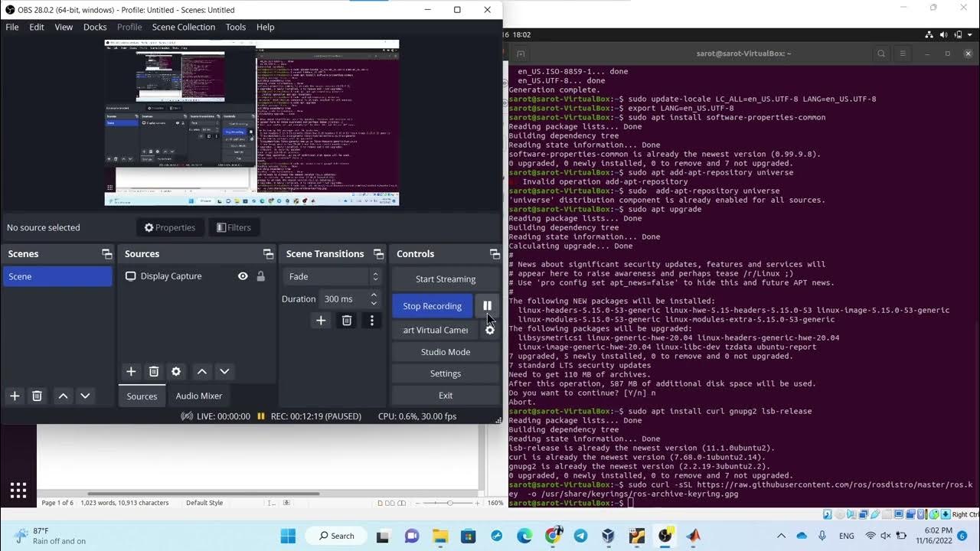Pop out the Controls dock
This screenshot has height=551, width=980.
495,254
